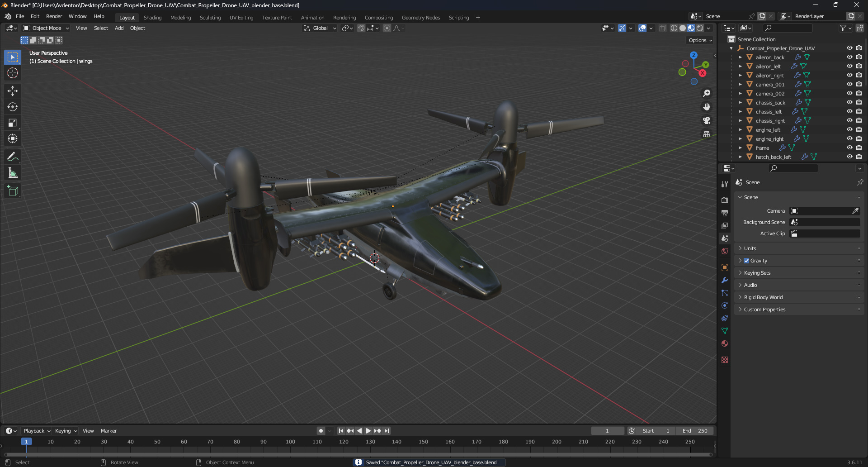Click the timeline Marker menu
This screenshot has width=868, height=467.
point(108,431)
